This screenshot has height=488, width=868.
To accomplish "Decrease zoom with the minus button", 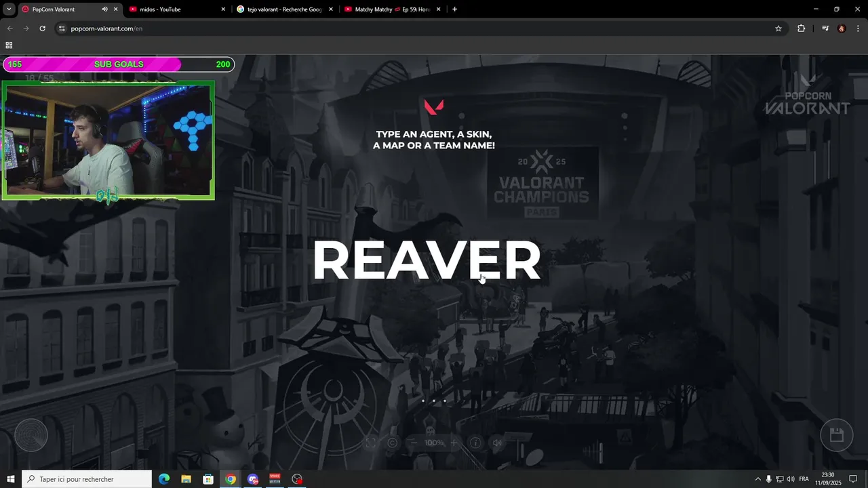I will pos(413,443).
